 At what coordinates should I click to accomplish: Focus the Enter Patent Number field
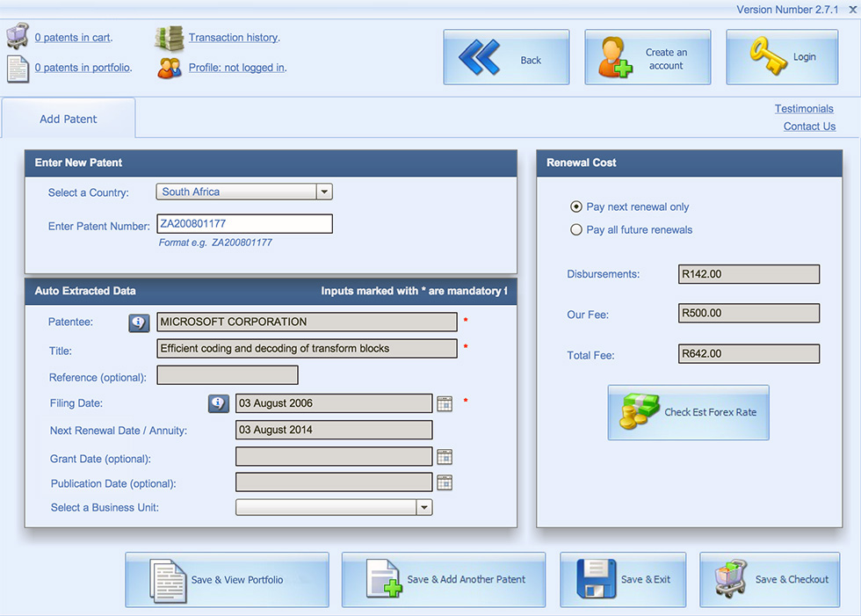pyautogui.click(x=244, y=224)
